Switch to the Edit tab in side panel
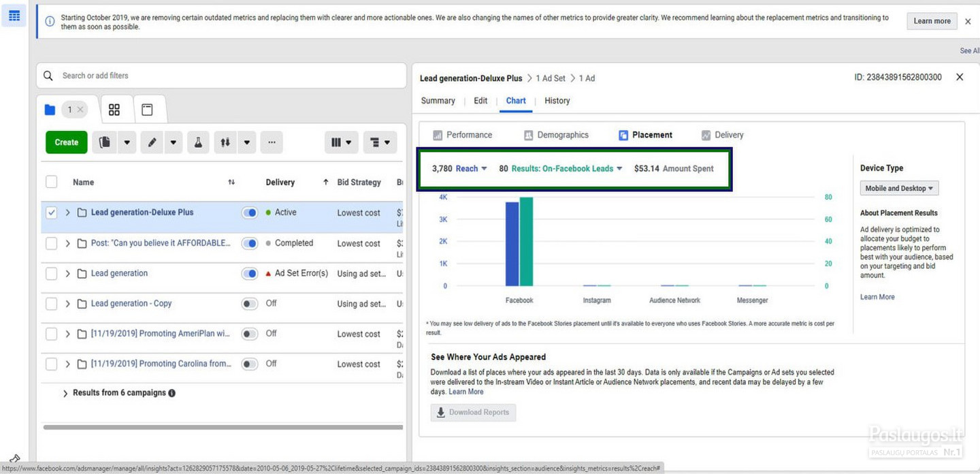 480,101
